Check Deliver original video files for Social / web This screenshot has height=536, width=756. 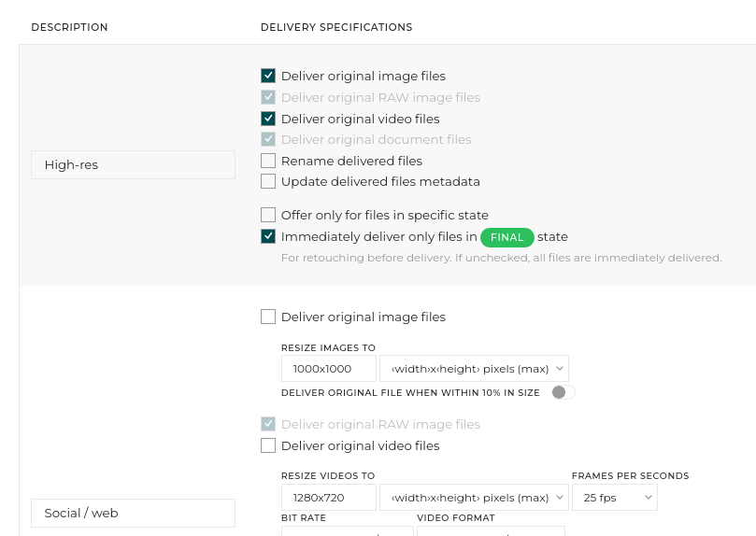[x=268, y=445]
